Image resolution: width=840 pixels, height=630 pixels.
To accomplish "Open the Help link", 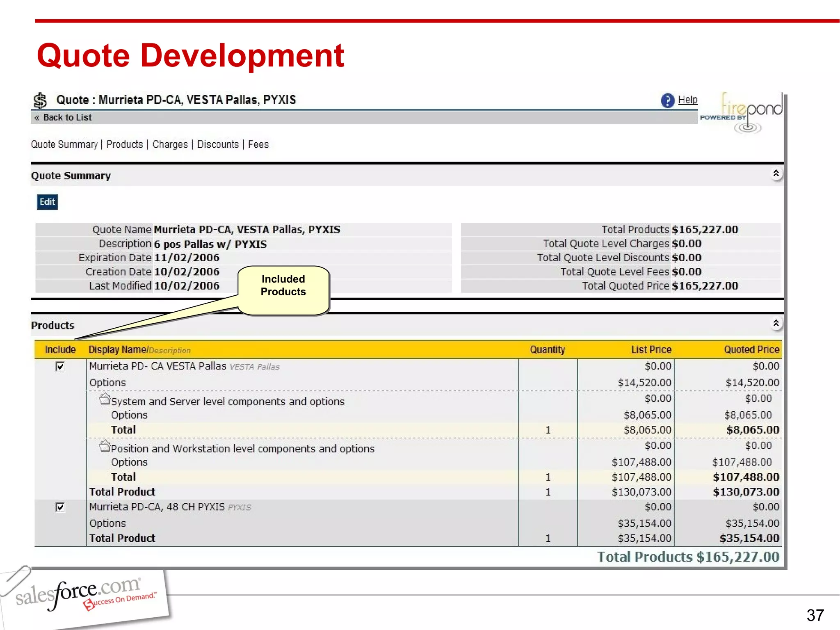I will [687, 100].
